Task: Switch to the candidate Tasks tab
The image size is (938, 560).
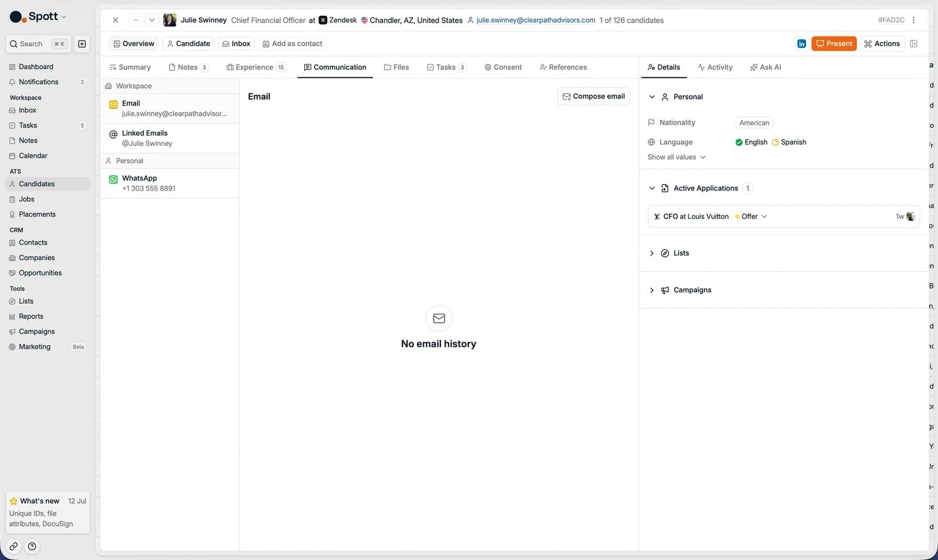Action: click(446, 67)
